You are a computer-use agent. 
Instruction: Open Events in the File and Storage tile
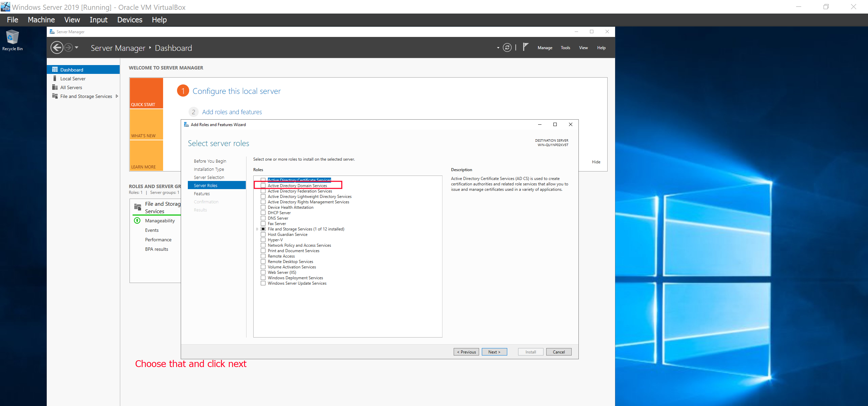click(152, 230)
